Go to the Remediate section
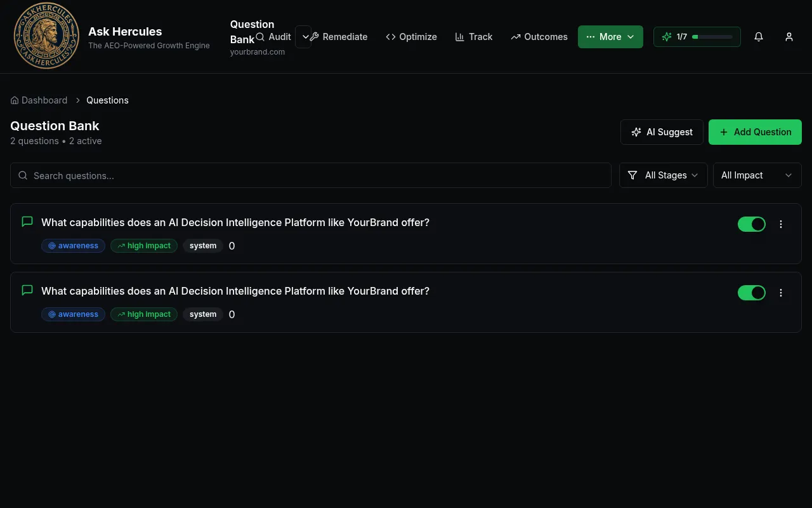 339,37
